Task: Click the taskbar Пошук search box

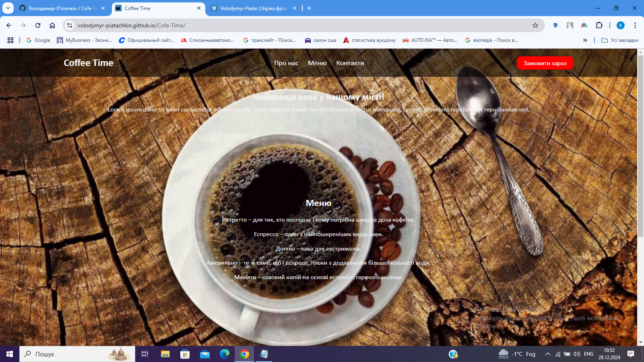Action: (x=77, y=354)
